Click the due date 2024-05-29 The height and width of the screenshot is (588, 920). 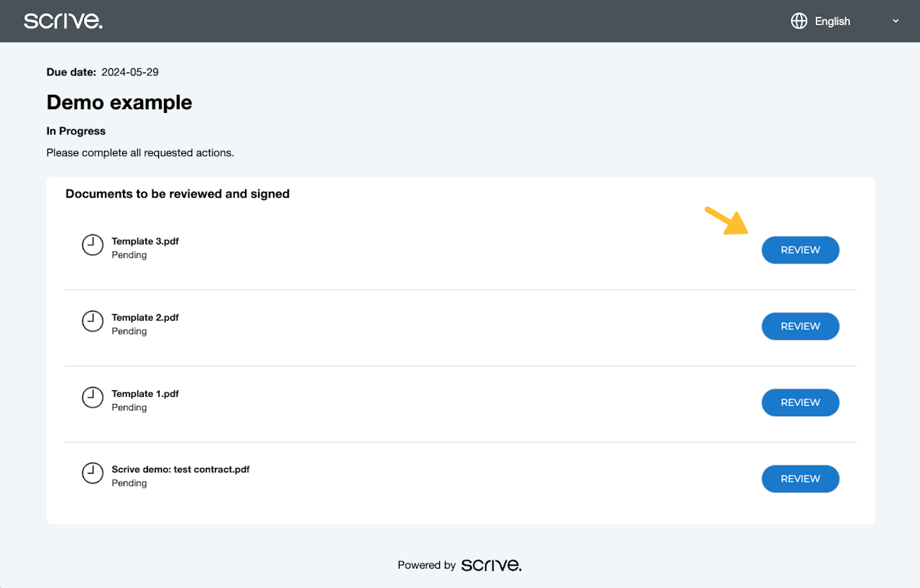click(130, 72)
